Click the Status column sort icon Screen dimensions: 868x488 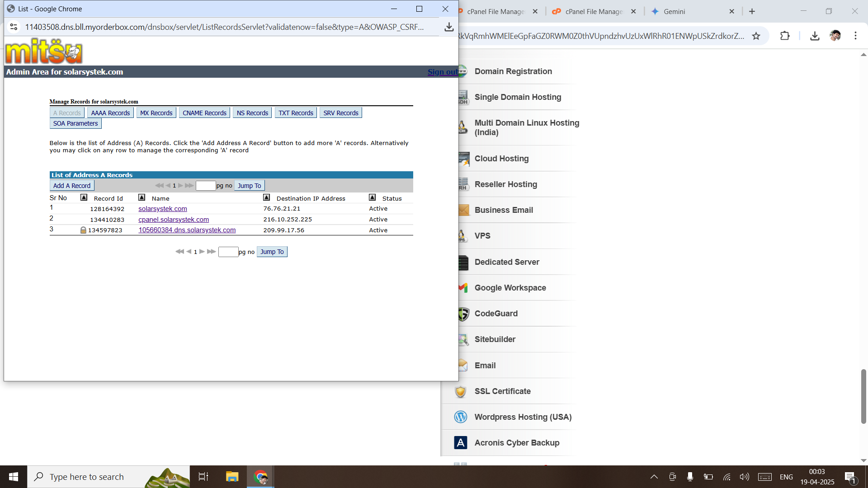(x=372, y=197)
